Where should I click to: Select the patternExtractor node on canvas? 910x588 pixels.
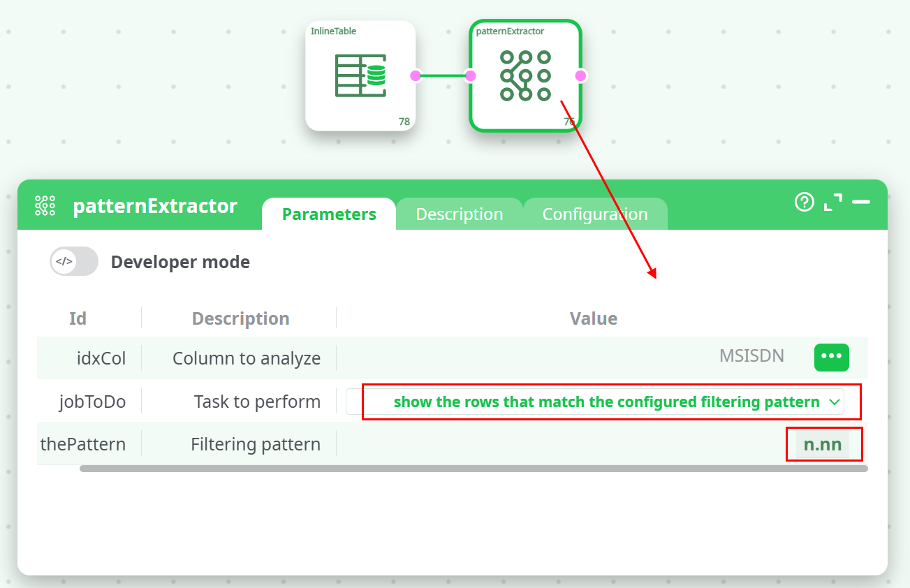click(525, 75)
